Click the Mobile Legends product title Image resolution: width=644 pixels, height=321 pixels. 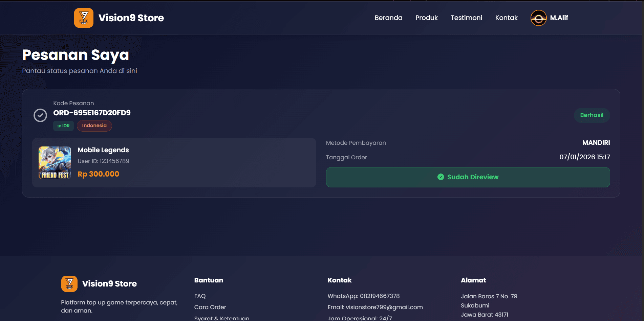(x=103, y=150)
